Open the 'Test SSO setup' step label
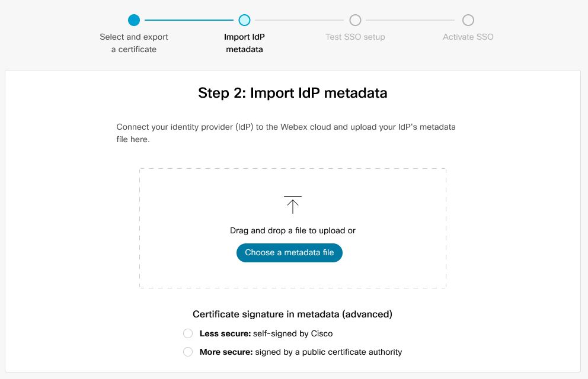Viewport: 588px width, 379px height. [355, 37]
